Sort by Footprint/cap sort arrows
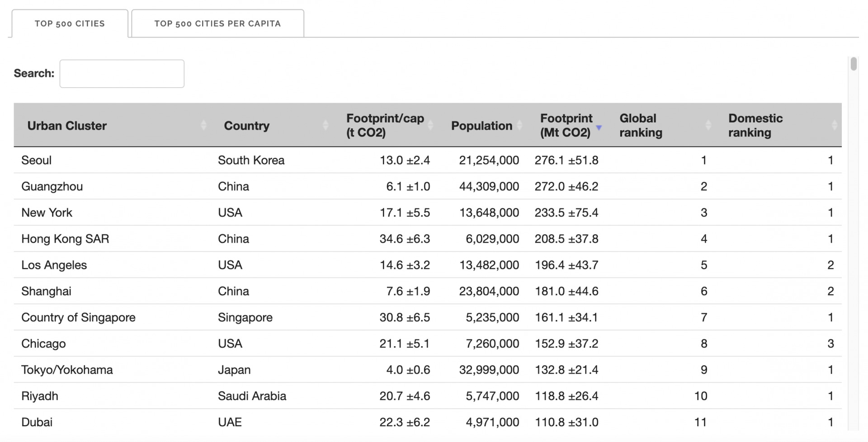The width and height of the screenshot is (868, 442). coord(430,125)
